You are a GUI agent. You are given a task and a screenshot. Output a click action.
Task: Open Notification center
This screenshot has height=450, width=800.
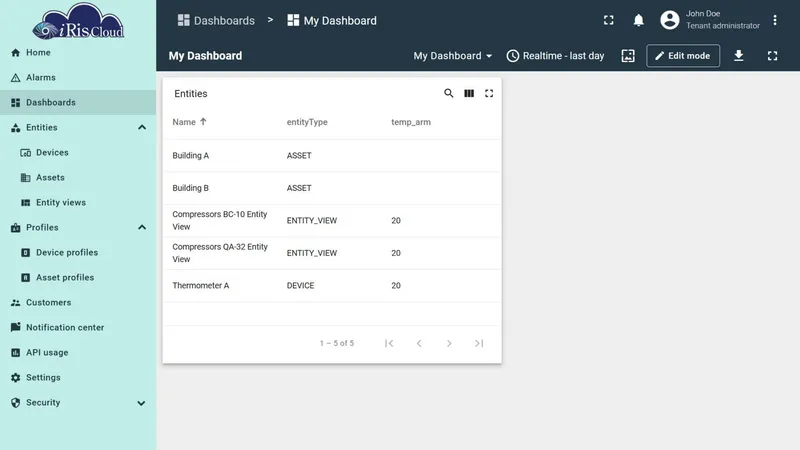[78, 328]
